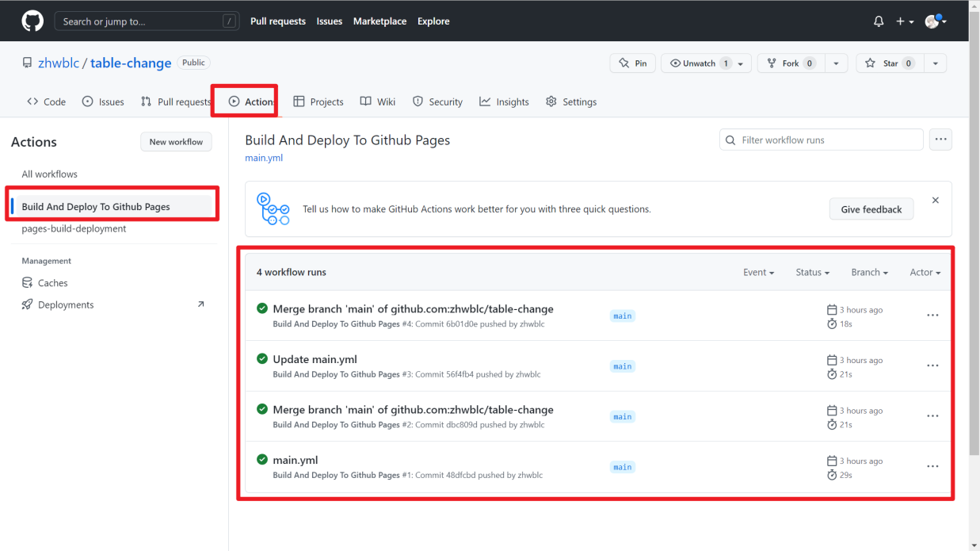Screen dimensions: 980x551
Task: Open the three-dot menu for run #1
Action: [x=932, y=466]
